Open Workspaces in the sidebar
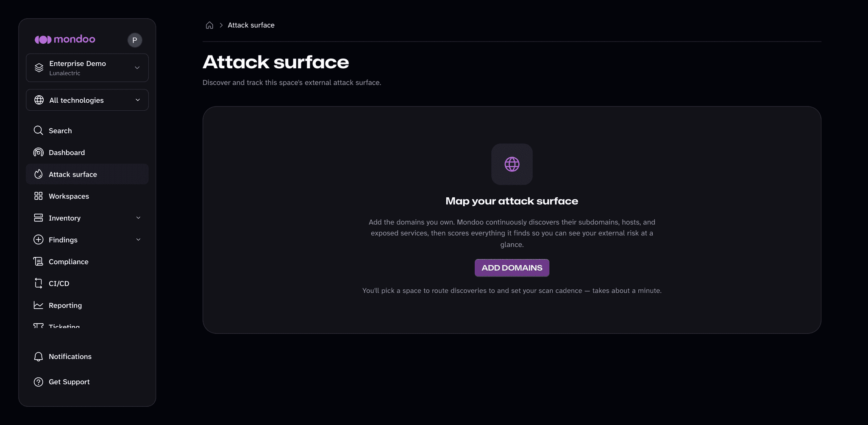The width and height of the screenshot is (868, 425). tap(87, 196)
